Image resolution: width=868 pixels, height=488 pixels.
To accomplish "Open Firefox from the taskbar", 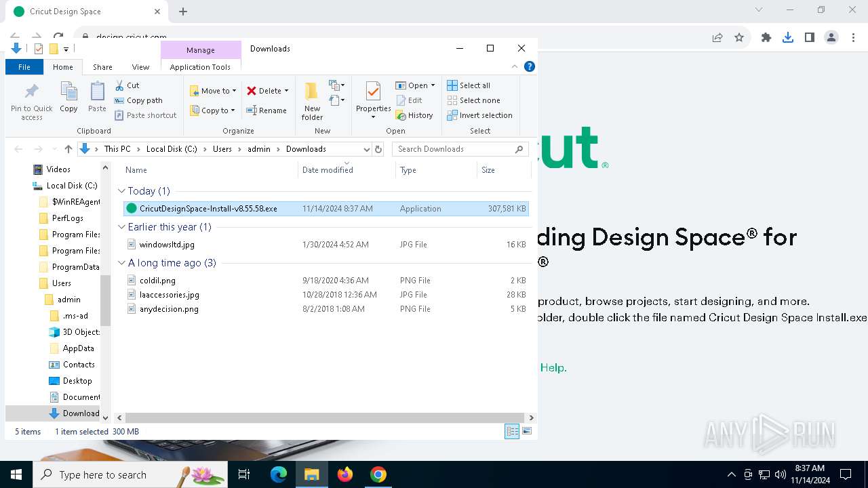I will (345, 474).
